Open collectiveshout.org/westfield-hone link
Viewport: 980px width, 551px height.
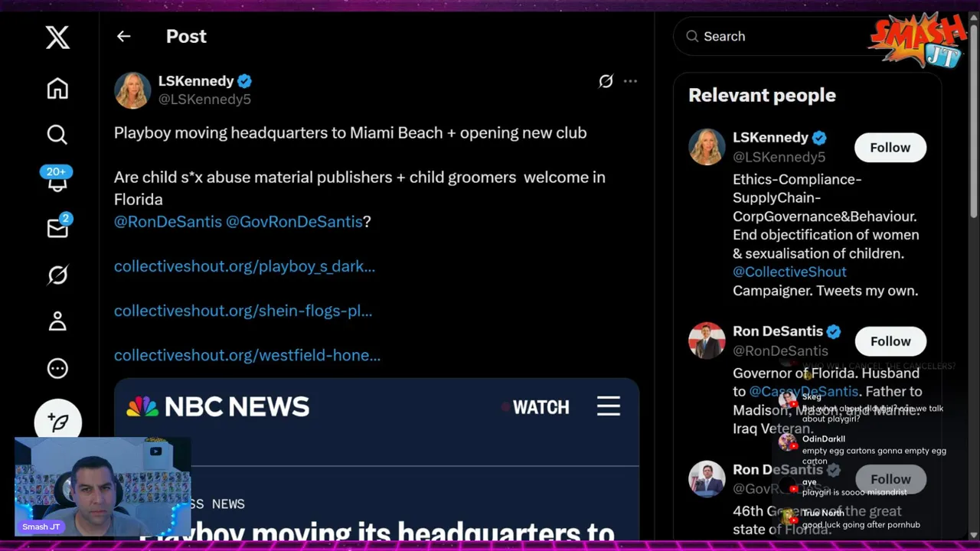(247, 355)
